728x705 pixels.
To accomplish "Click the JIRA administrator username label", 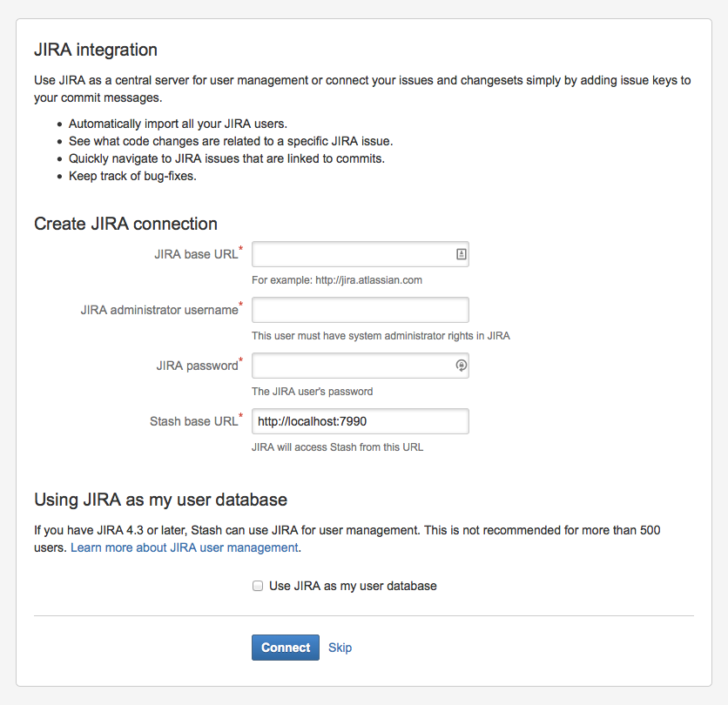I will [159, 310].
